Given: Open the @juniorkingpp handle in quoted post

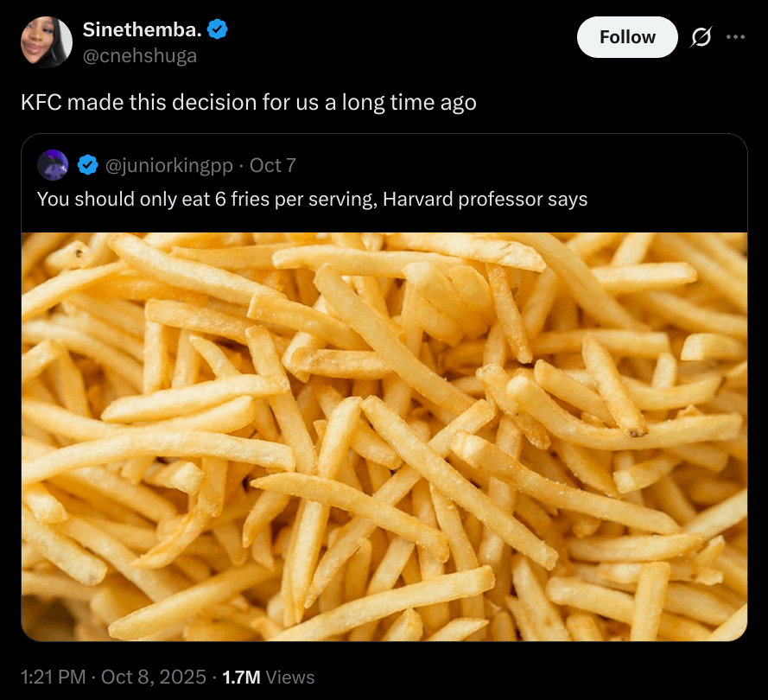Looking at the screenshot, I should coord(168,164).
